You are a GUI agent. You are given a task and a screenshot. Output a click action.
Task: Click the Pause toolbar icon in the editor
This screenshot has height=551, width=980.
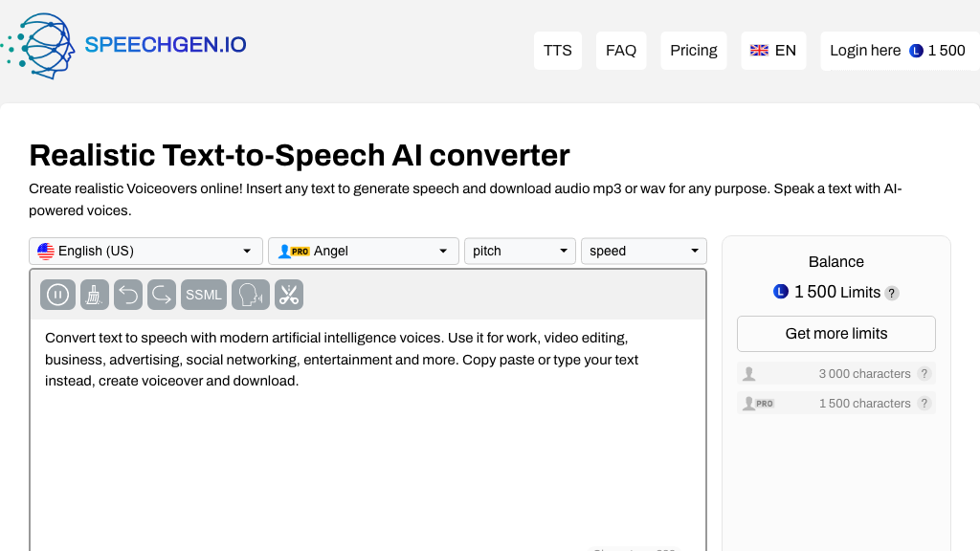pyautogui.click(x=57, y=294)
